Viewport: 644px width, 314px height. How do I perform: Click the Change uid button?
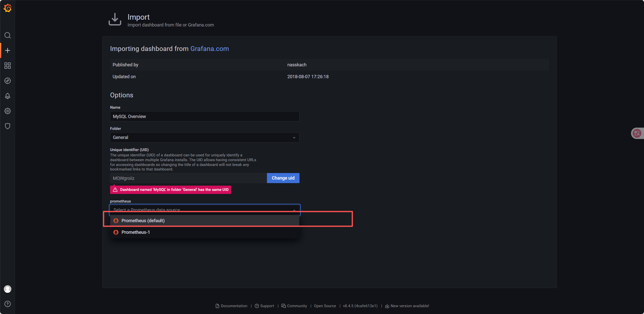click(283, 178)
